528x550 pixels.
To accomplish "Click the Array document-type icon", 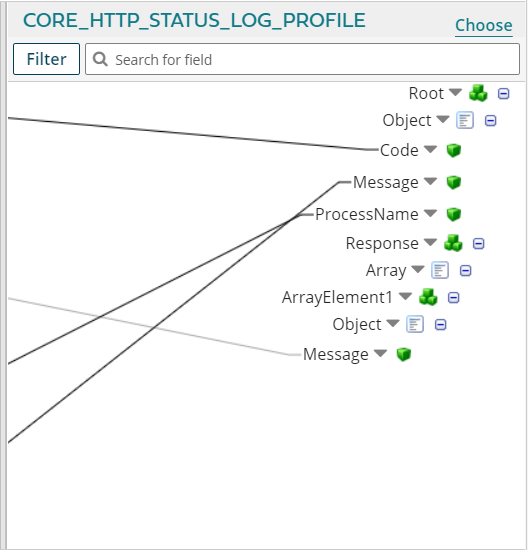I will coord(440,270).
